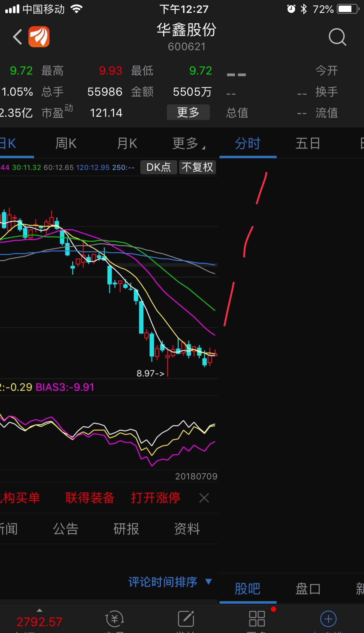Tap the 60:12.65 moving average label
364x633 pixels.
tap(59, 167)
